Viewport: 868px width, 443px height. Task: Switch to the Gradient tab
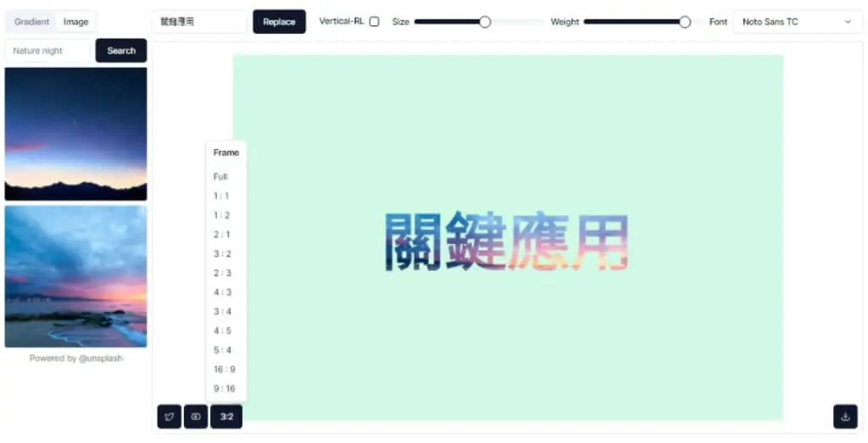31,22
